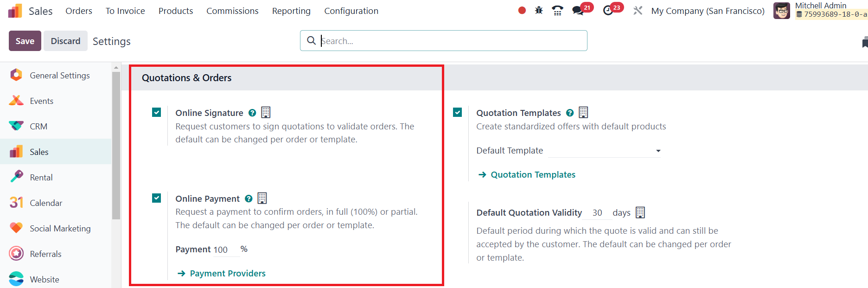Viewport: 868px width, 288px height.
Task: Click the Save button
Action: pos(25,41)
